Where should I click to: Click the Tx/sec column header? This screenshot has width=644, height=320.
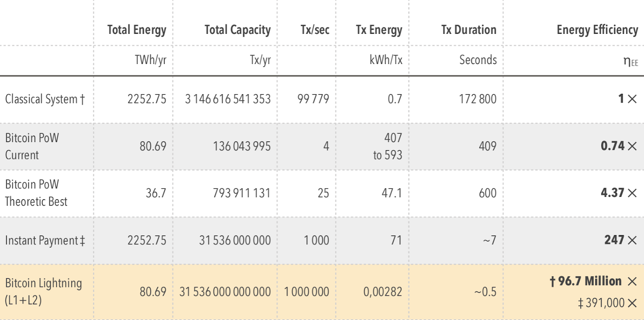click(x=315, y=30)
